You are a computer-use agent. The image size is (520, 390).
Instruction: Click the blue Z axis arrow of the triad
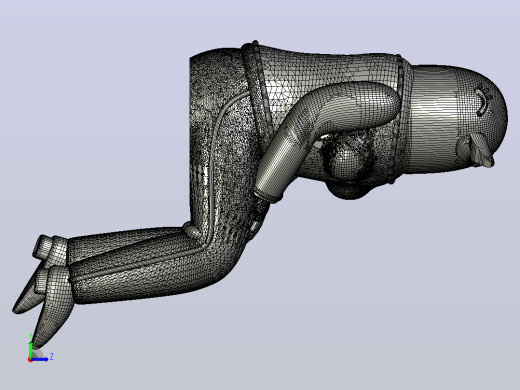coord(40,359)
